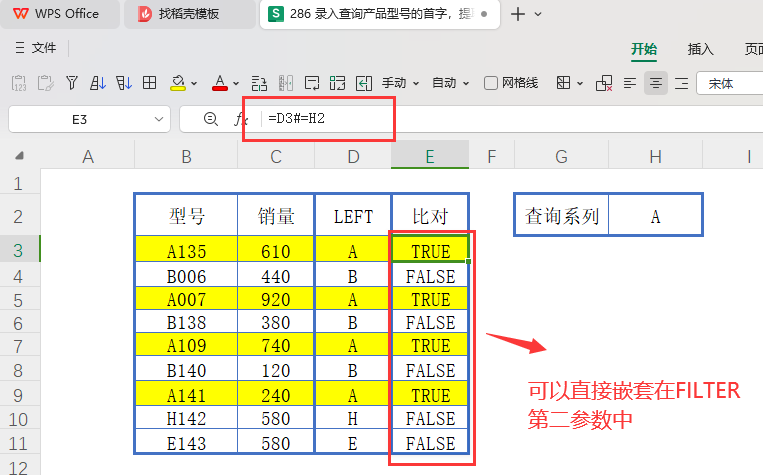Center align text horizontally
The width and height of the screenshot is (763, 475).
pos(655,83)
